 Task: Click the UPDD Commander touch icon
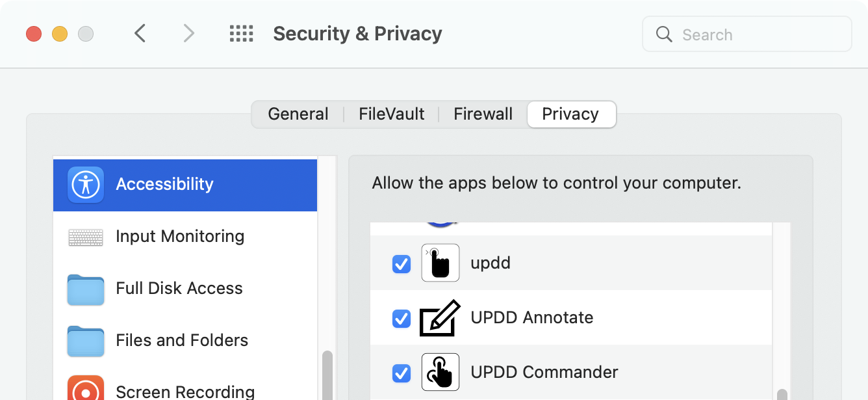coord(440,372)
